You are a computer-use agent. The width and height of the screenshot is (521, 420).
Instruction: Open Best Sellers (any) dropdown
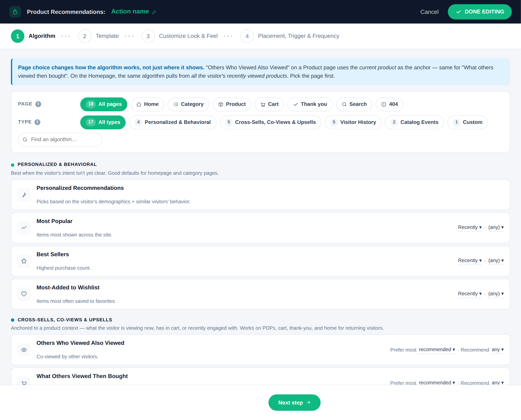496,261
